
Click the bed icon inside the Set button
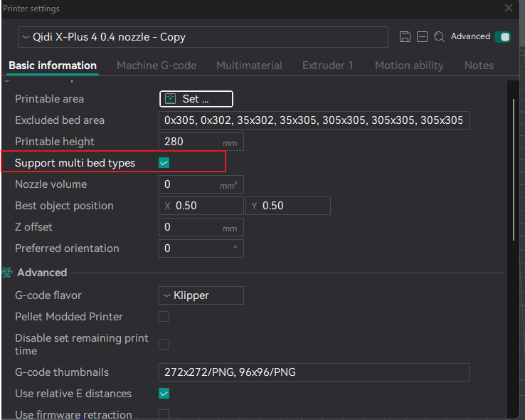[x=171, y=99]
